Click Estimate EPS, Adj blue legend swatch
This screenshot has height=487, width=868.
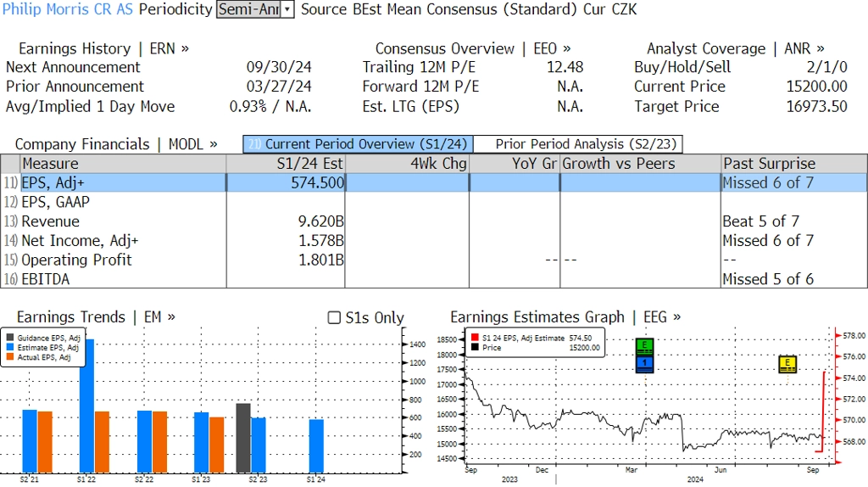tap(10, 347)
